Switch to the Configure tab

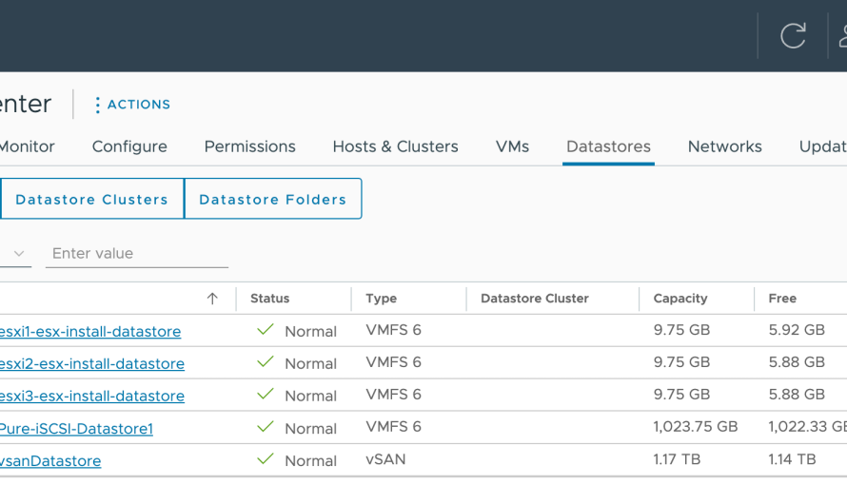(x=129, y=146)
